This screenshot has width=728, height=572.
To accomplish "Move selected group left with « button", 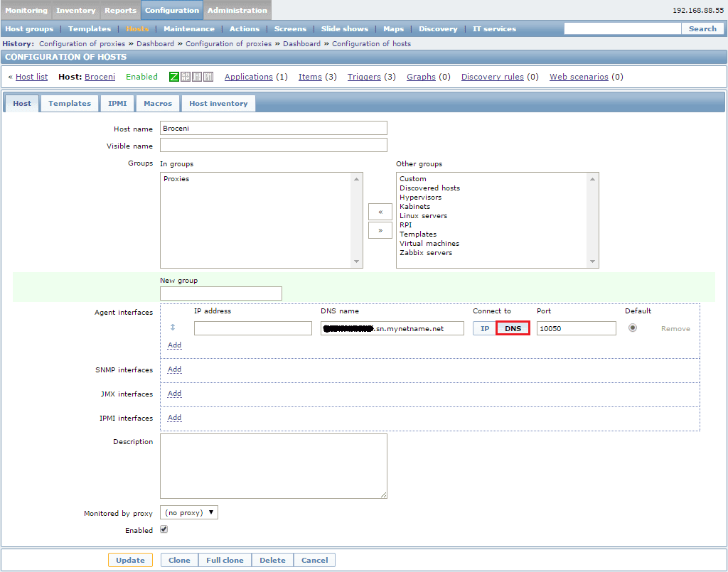I will (x=380, y=212).
